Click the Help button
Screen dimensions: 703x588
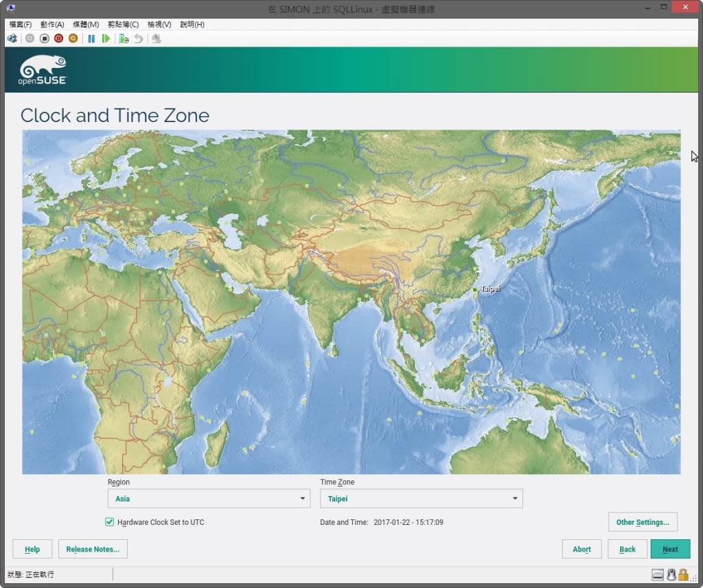pyautogui.click(x=32, y=549)
